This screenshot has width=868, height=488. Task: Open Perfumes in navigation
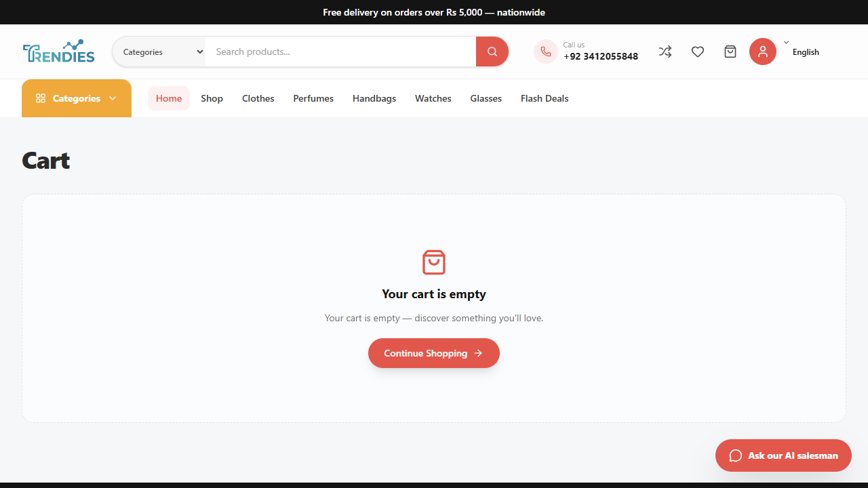[313, 98]
